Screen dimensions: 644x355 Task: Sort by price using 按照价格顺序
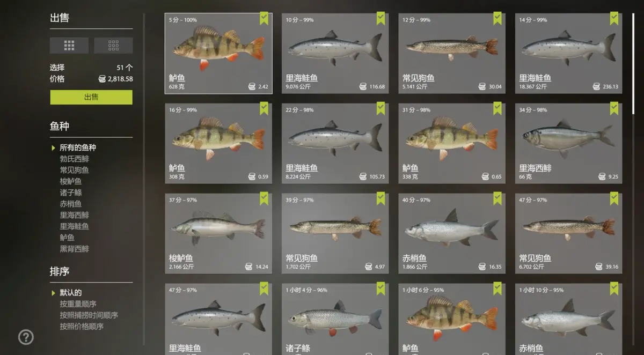[x=82, y=327]
